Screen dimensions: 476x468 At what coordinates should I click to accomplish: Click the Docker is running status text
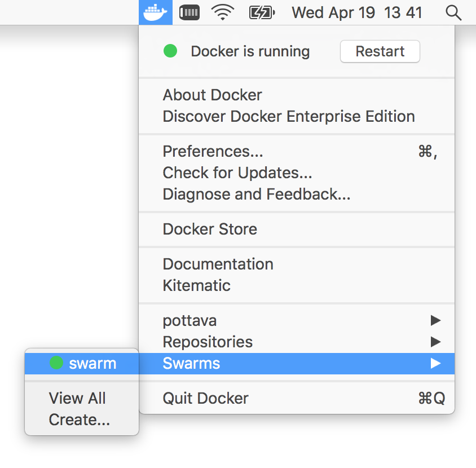pos(250,51)
